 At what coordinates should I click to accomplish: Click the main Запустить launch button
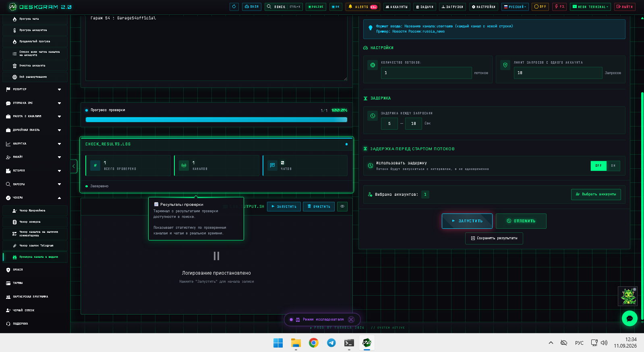point(467,221)
